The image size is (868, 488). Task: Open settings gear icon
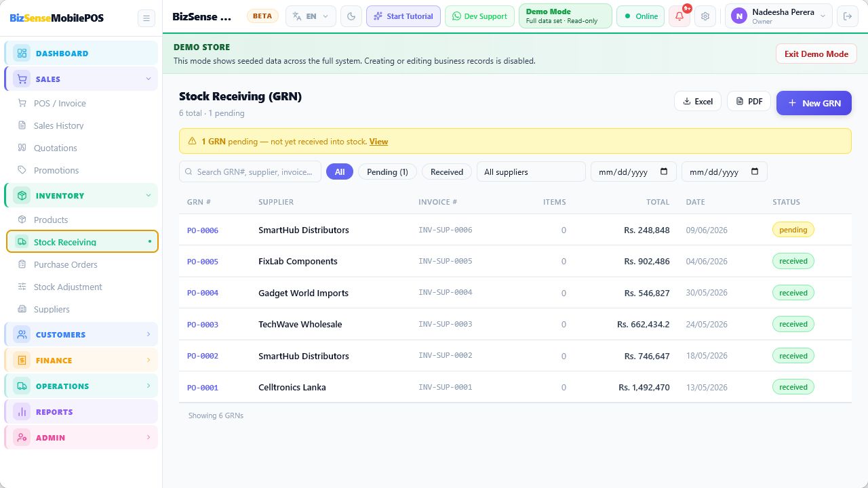pos(705,16)
